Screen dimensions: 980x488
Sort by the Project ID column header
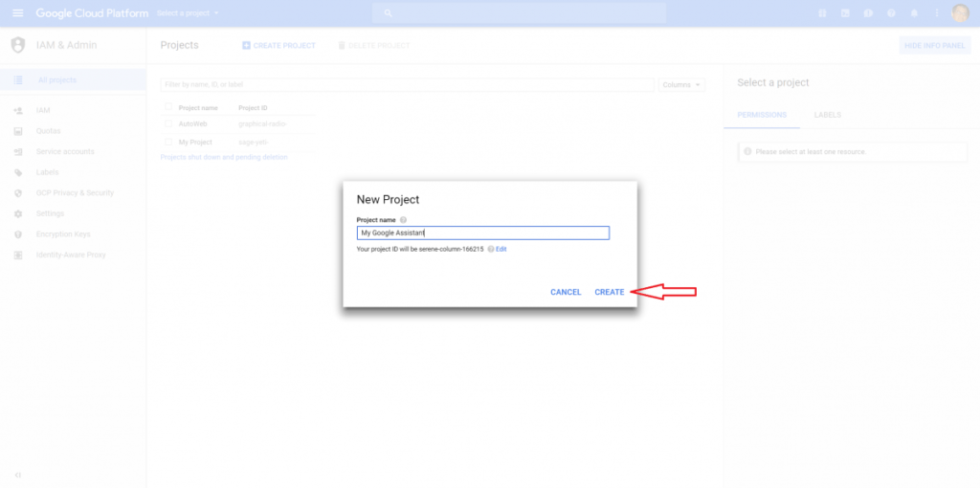(x=253, y=107)
